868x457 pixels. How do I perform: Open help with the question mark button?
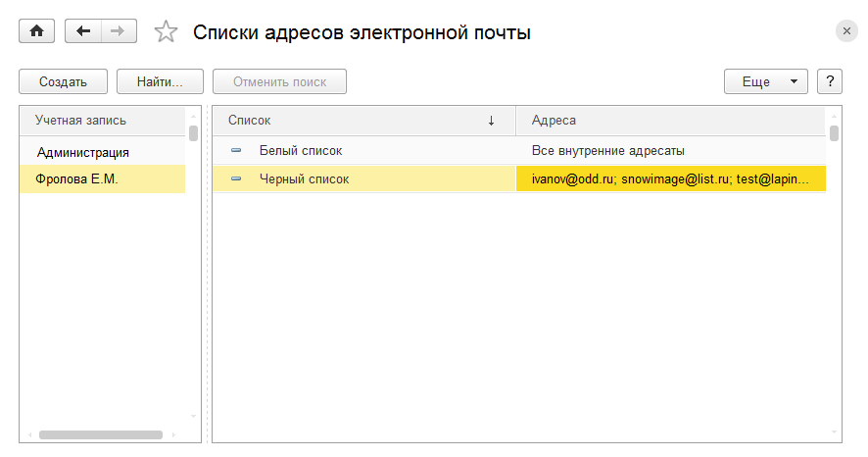[x=829, y=81]
